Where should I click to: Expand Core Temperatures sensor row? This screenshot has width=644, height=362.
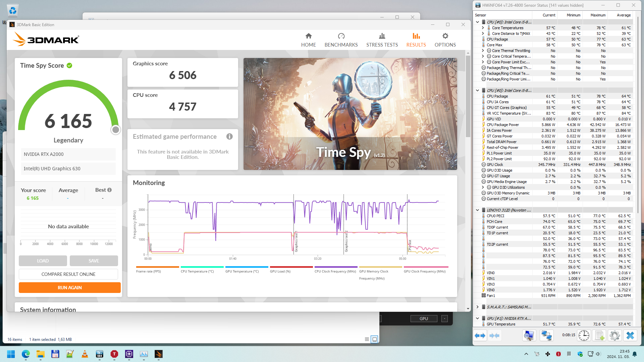483,28
